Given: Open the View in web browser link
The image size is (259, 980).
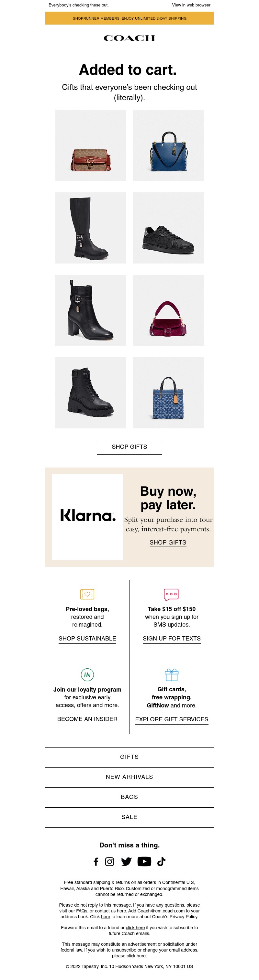Looking at the screenshot, I should [x=191, y=5].
